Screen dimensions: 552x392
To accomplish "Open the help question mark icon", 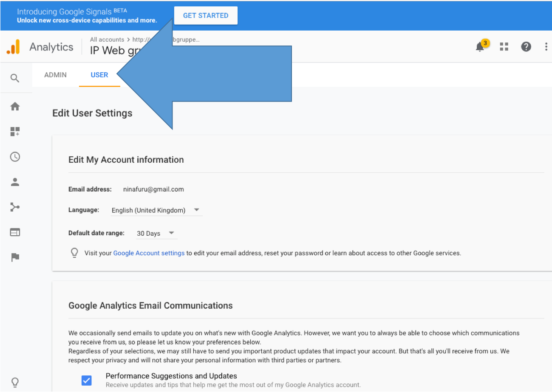I will tap(526, 47).
